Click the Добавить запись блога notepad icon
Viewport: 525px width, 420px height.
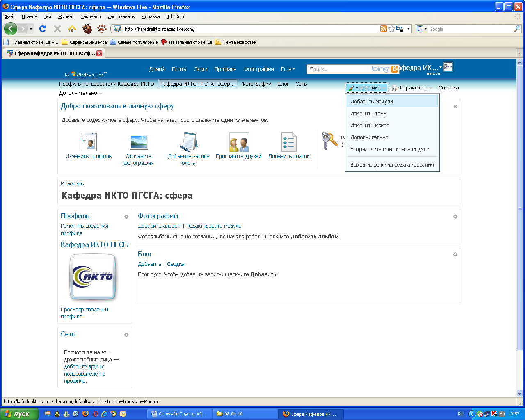pyautogui.click(x=189, y=142)
